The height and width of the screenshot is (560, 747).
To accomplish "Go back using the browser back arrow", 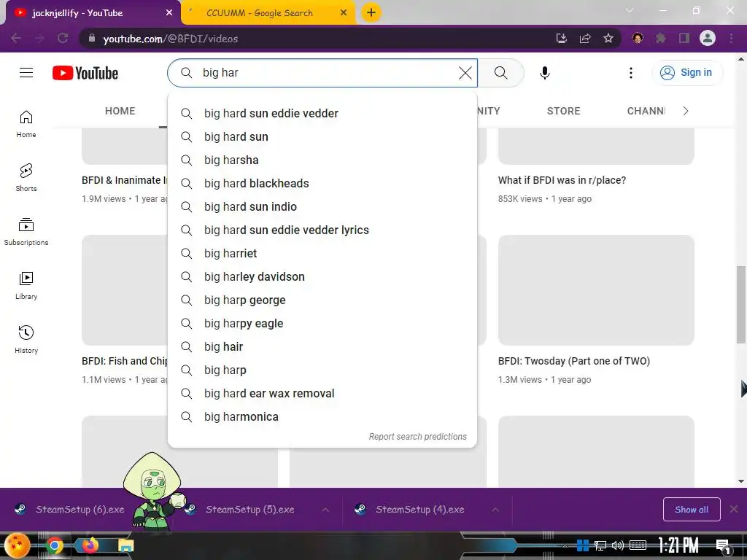I will point(16,38).
